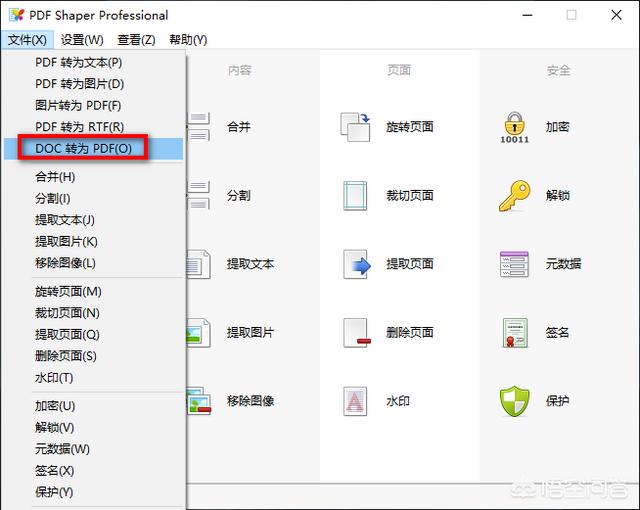Screen dimensions: 640x510
Task: Click the Split (分割) pages icon
Action: [199, 196]
